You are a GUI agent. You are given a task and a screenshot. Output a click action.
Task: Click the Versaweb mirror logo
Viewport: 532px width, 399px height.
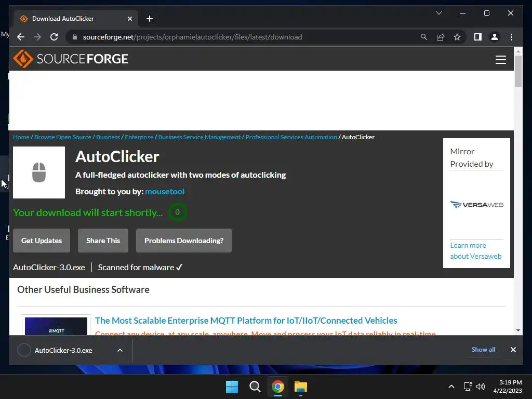(477, 205)
